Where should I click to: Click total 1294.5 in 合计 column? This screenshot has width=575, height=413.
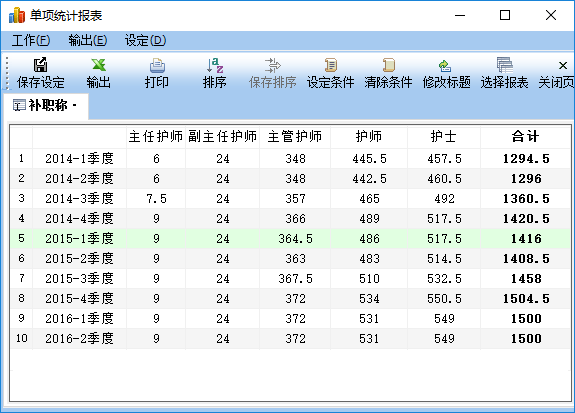coord(526,159)
